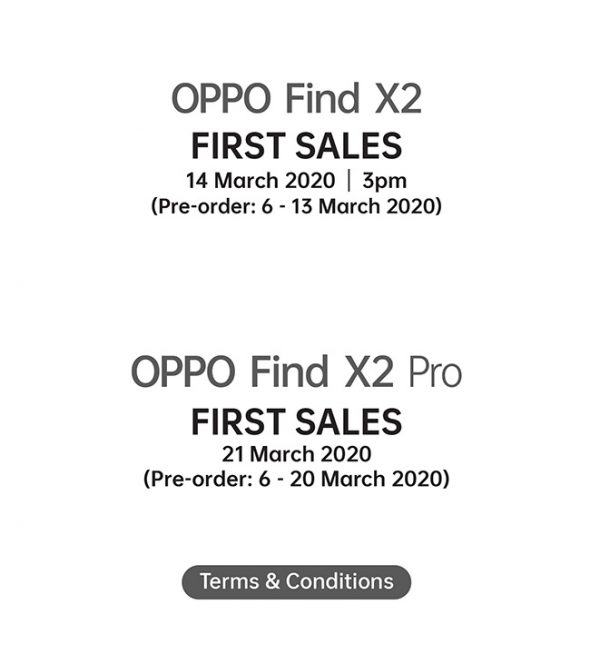Open the Terms & Conditions button
The width and height of the screenshot is (590, 664).
[x=296, y=581]
